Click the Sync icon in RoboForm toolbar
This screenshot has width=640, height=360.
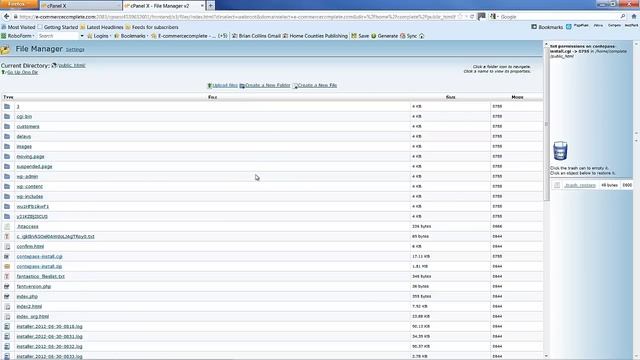coord(409,36)
